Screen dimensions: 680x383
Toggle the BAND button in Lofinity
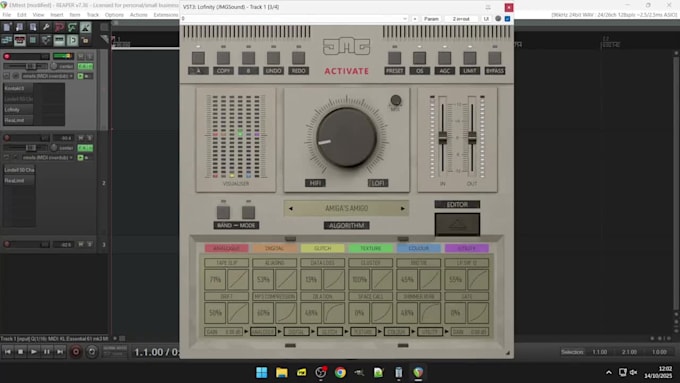[x=223, y=213]
